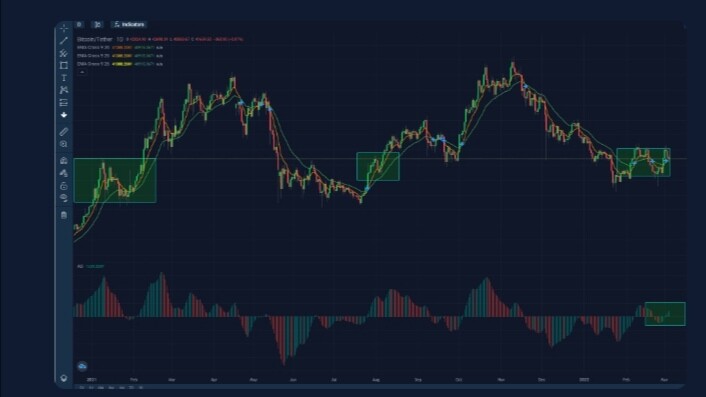Activate the zoom-in magnifier tool
Screen dimensions: 706x397
pos(64,144)
